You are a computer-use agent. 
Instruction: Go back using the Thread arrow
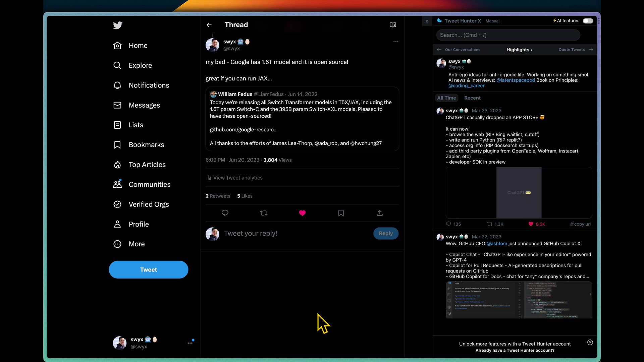[209, 25]
